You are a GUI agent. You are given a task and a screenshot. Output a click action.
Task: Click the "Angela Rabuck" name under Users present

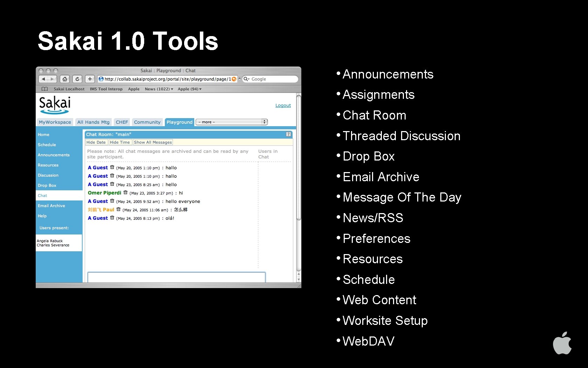(50, 241)
